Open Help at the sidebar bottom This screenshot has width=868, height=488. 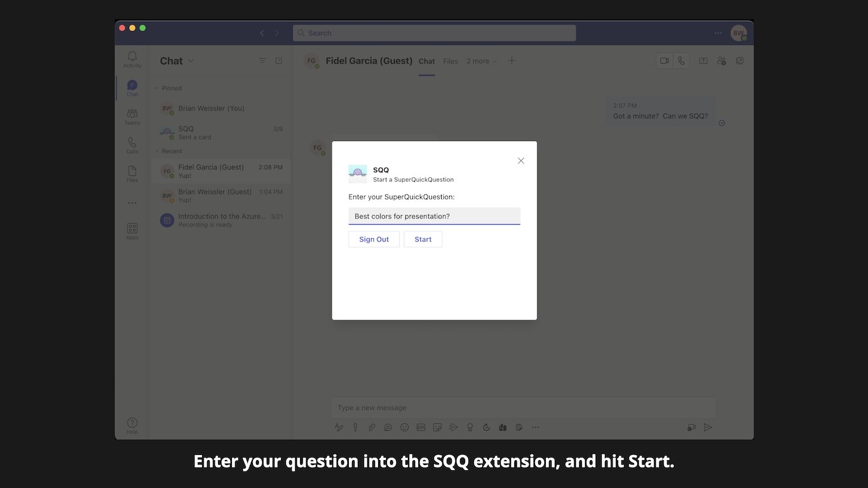(132, 426)
